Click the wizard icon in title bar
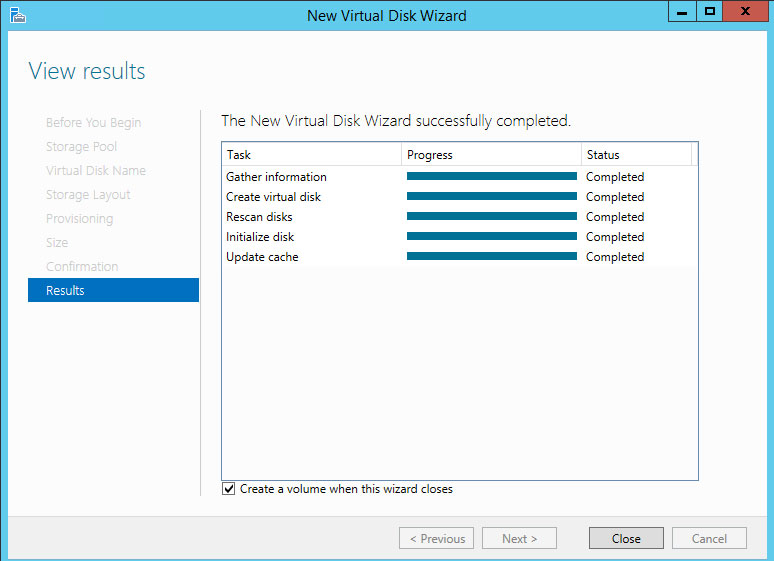Image resolution: width=774 pixels, height=561 pixels. coord(18,14)
